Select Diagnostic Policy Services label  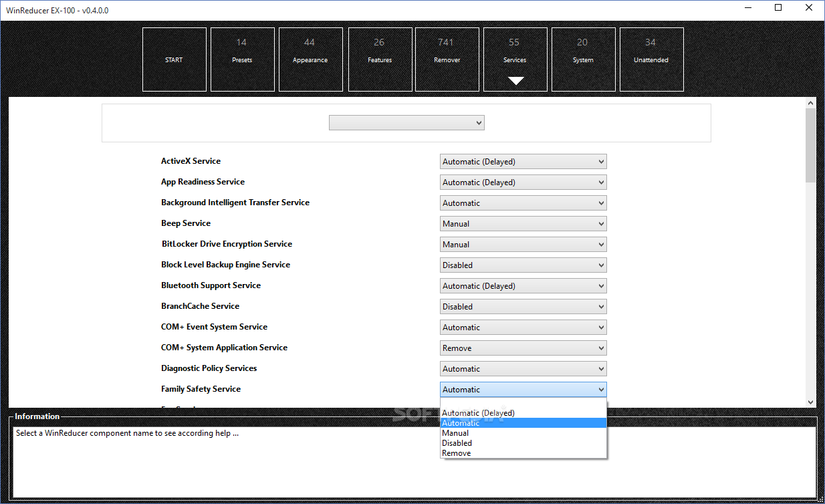pos(209,368)
